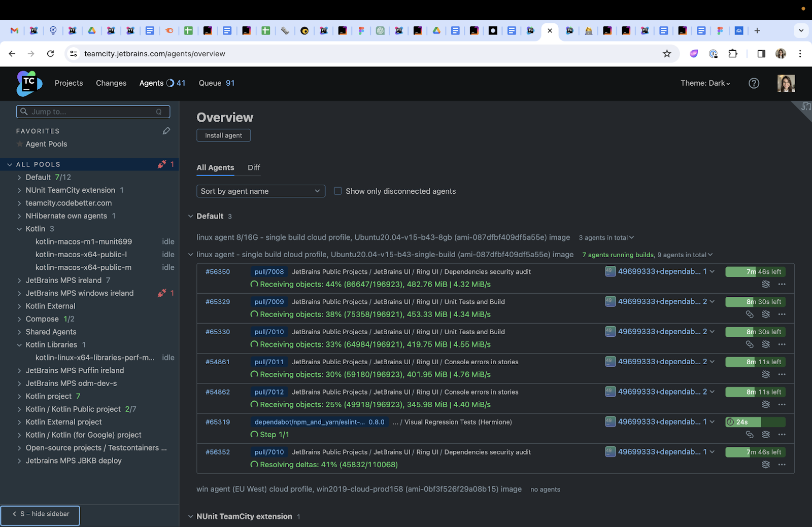Image resolution: width=812 pixels, height=527 pixels.
Task: Select kotlin-macos-m1-munit699 agent in sidebar
Action: (84, 242)
